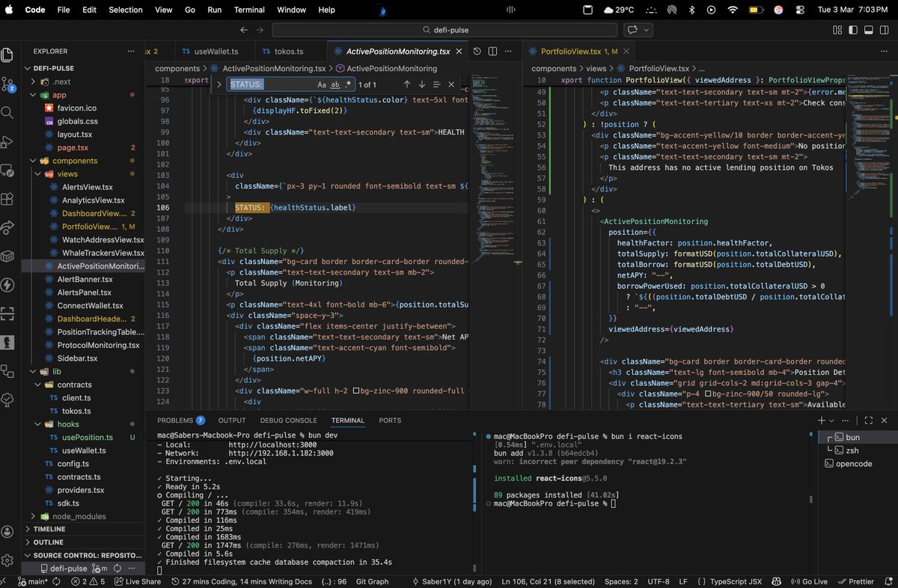This screenshot has width=898, height=588.
Task: Open Run and Debug view
Action: [x=7, y=142]
